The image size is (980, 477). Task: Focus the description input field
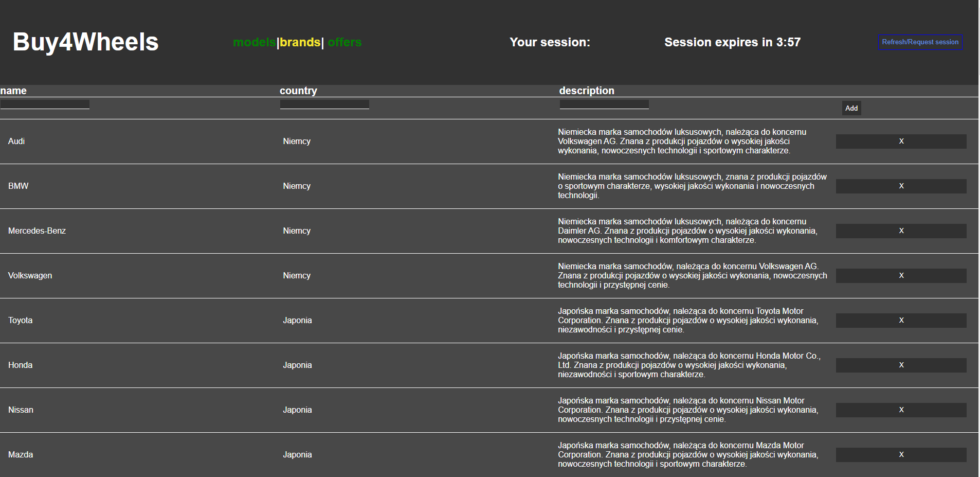click(x=604, y=104)
